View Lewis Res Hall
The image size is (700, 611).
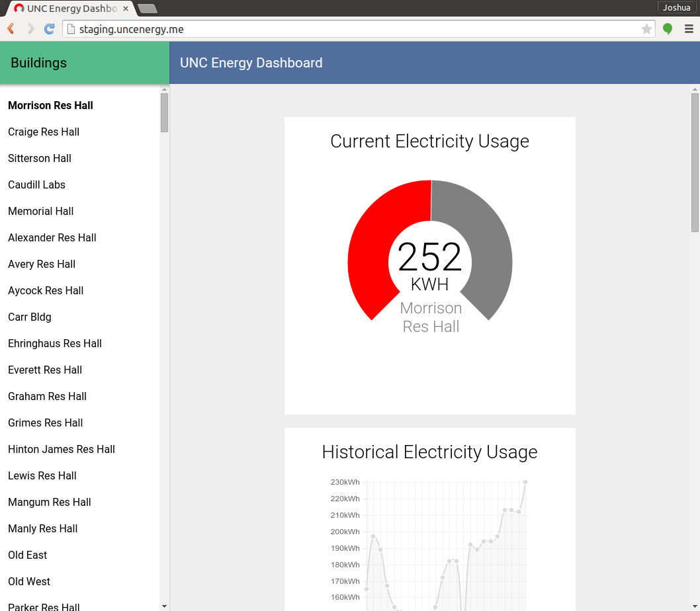[42, 475]
